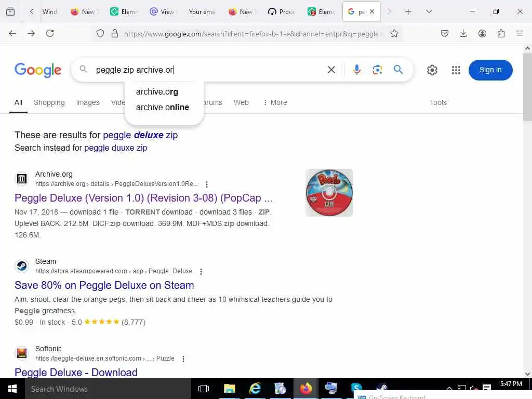The width and height of the screenshot is (532, 399).
Task: Click the Steam site favicon
Action: coord(22,265)
